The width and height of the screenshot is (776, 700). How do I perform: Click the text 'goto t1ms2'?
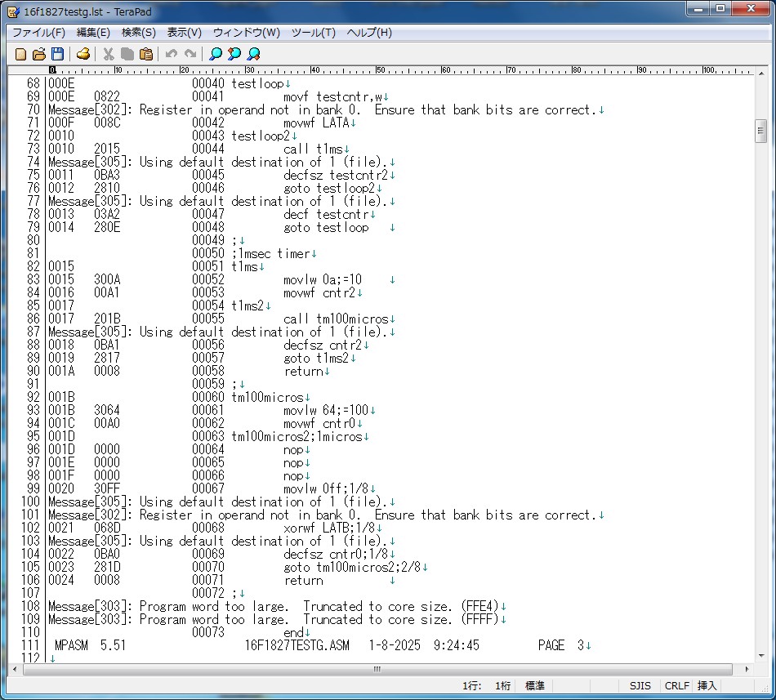click(x=316, y=358)
